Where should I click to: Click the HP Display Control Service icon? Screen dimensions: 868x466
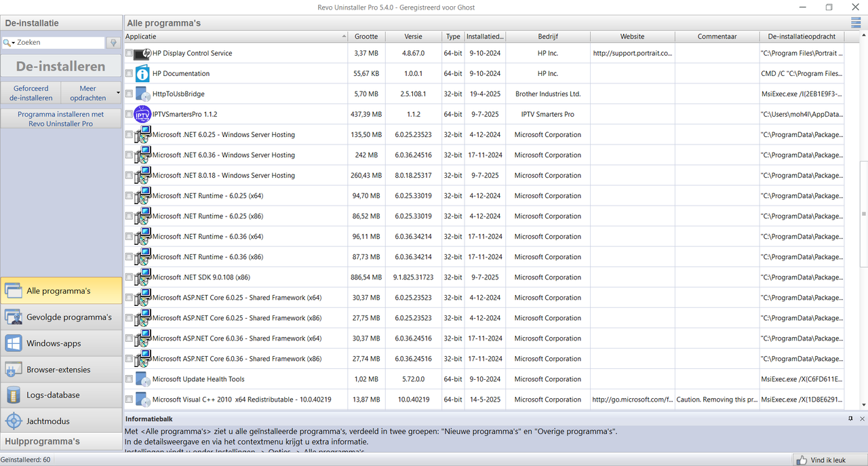coord(142,54)
